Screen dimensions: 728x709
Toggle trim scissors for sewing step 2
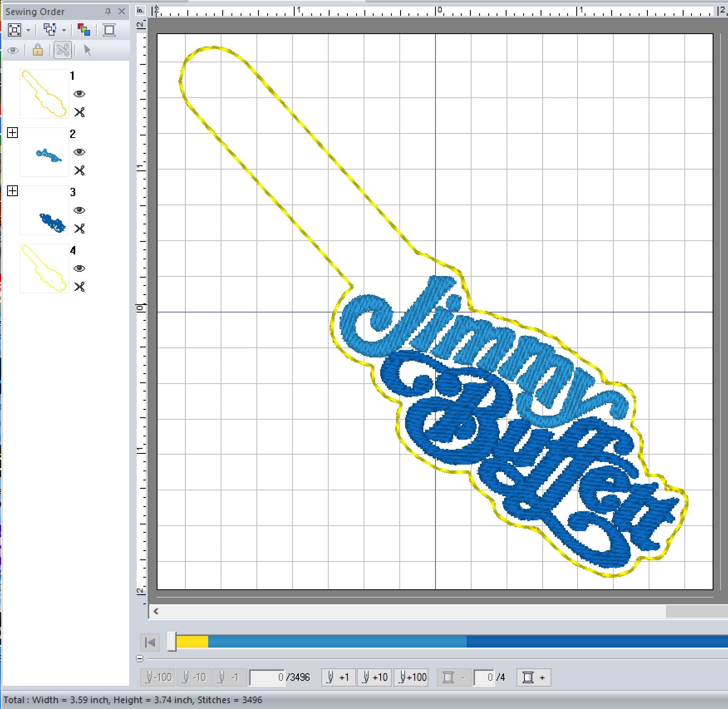79,170
